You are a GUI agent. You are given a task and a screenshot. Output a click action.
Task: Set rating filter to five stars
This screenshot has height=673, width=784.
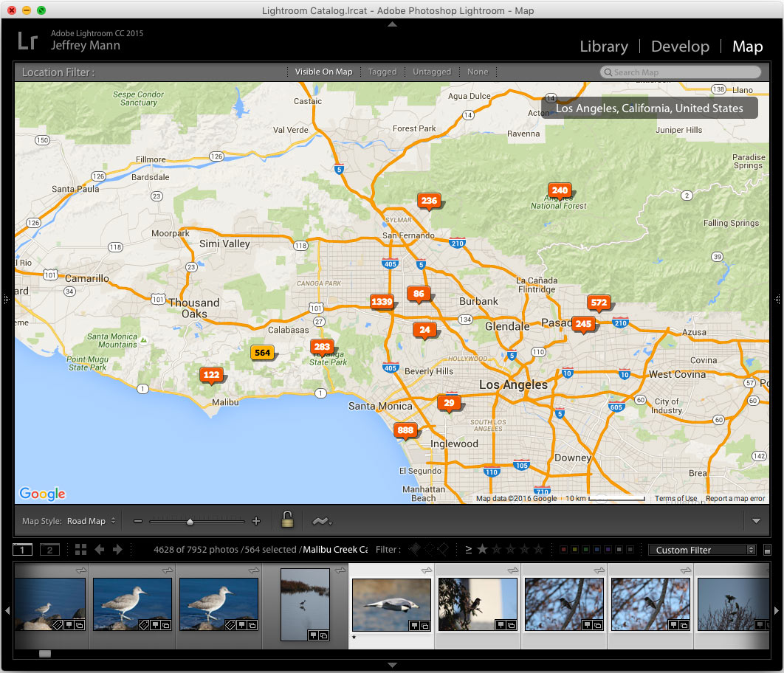[x=538, y=550]
